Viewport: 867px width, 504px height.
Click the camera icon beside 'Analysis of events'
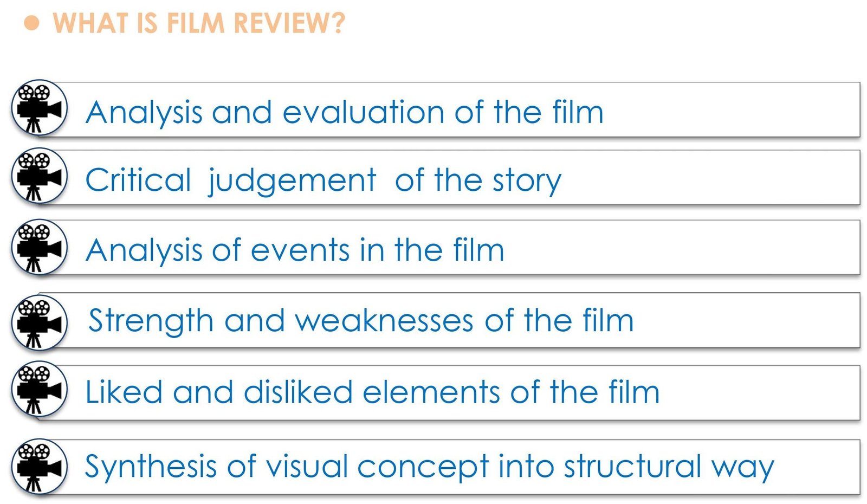pyautogui.click(x=39, y=247)
